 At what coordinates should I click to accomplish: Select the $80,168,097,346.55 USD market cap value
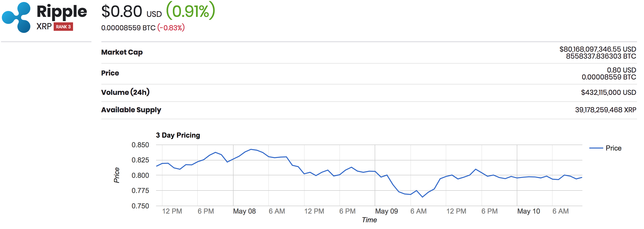[598, 49]
